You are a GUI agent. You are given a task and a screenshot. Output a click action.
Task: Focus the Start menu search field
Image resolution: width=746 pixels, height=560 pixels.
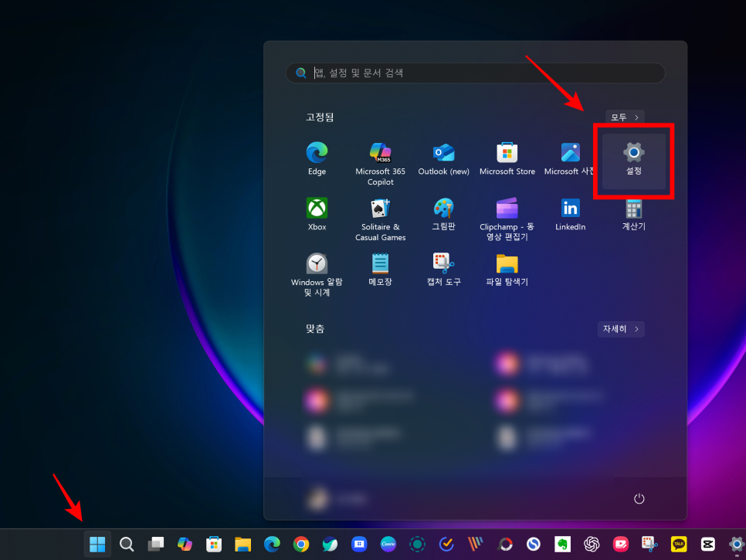tap(475, 73)
